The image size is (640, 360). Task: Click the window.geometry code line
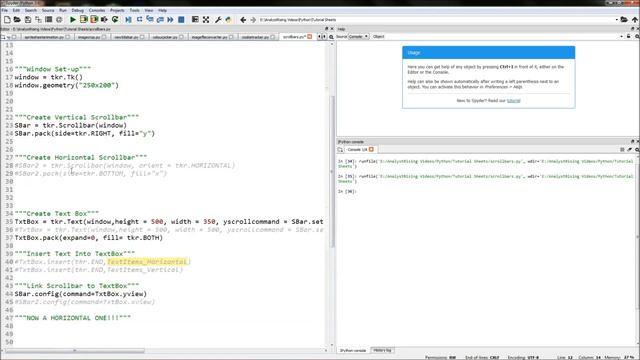coord(67,85)
